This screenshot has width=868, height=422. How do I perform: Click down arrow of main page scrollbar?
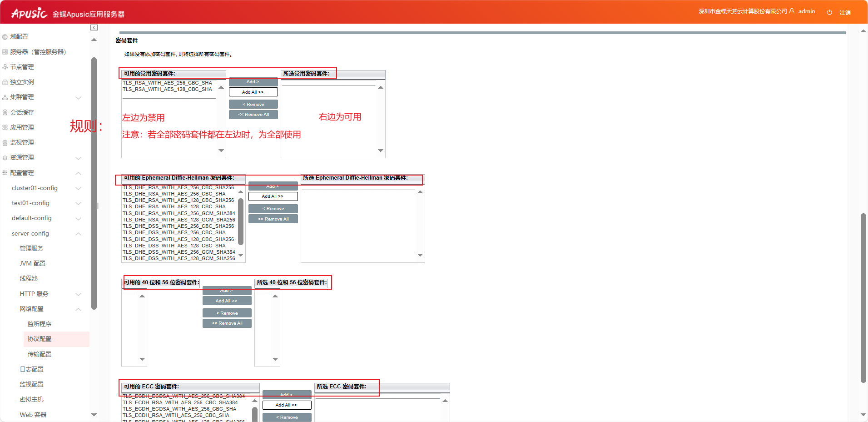tap(863, 415)
